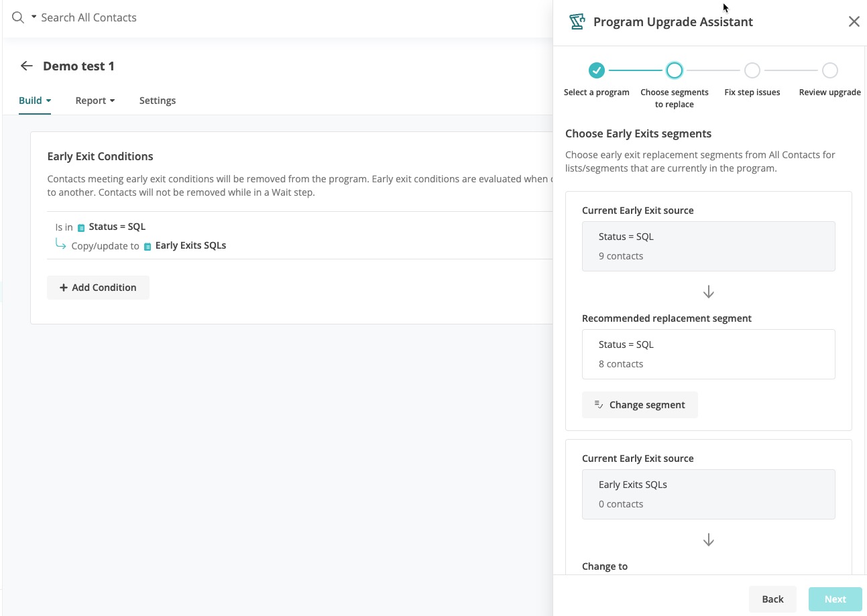The image size is (867, 616).
Task: Open the Build tab menu
Action: coord(35,101)
